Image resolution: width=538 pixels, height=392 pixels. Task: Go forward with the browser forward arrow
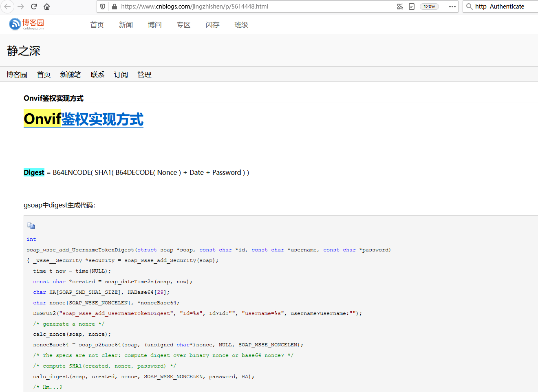point(21,7)
